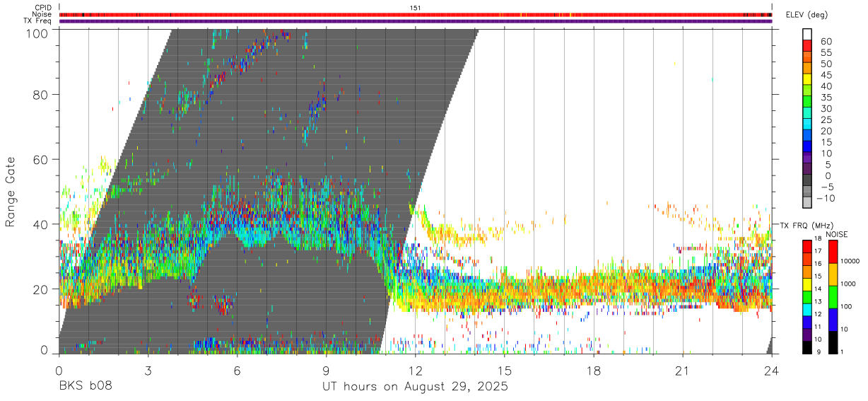Image resolution: width=868 pixels, height=401 pixels.
Task: Click the green 100–1000 segment of the NOISE colorbar
Action: pos(833,297)
